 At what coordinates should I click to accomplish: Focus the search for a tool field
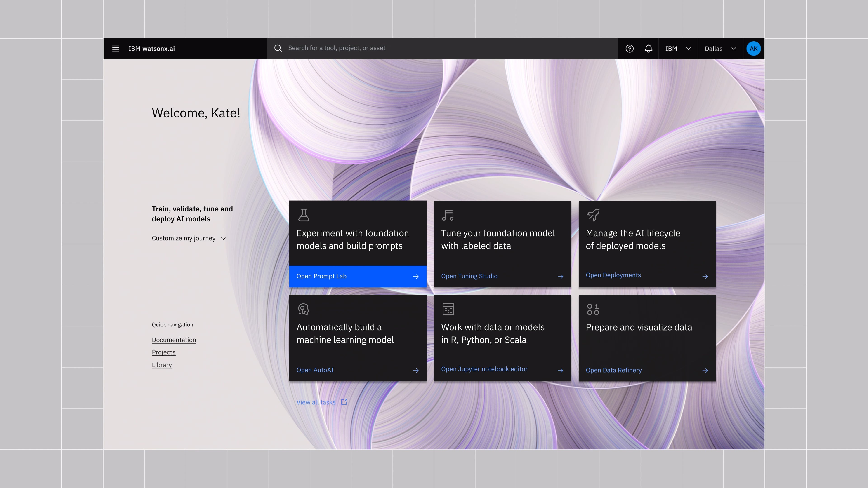442,49
